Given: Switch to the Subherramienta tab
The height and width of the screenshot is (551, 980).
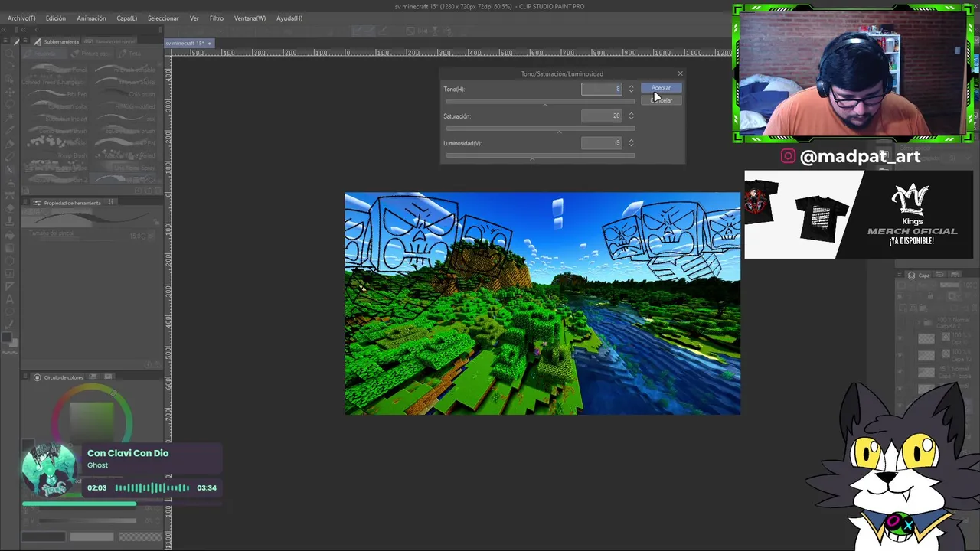Looking at the screenshot, I should point(57,41).
